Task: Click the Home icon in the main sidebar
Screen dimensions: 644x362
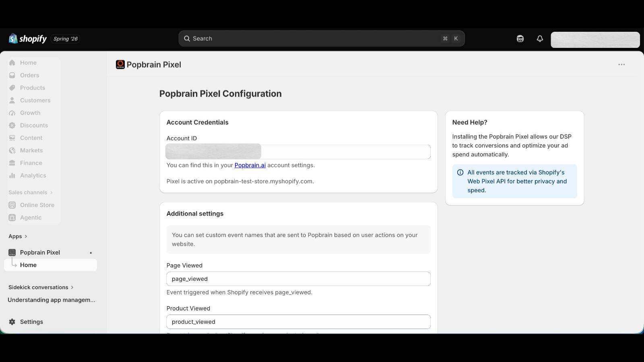Action: coord(12,63)
